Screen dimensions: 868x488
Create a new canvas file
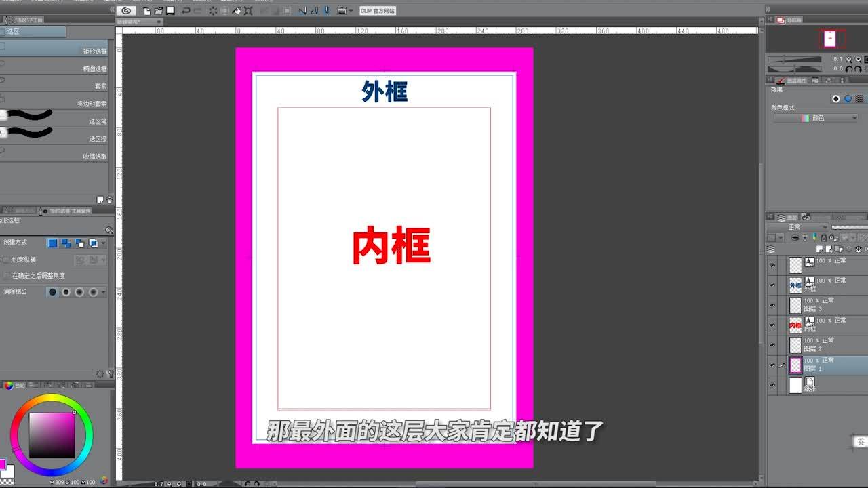coord(146,11)
